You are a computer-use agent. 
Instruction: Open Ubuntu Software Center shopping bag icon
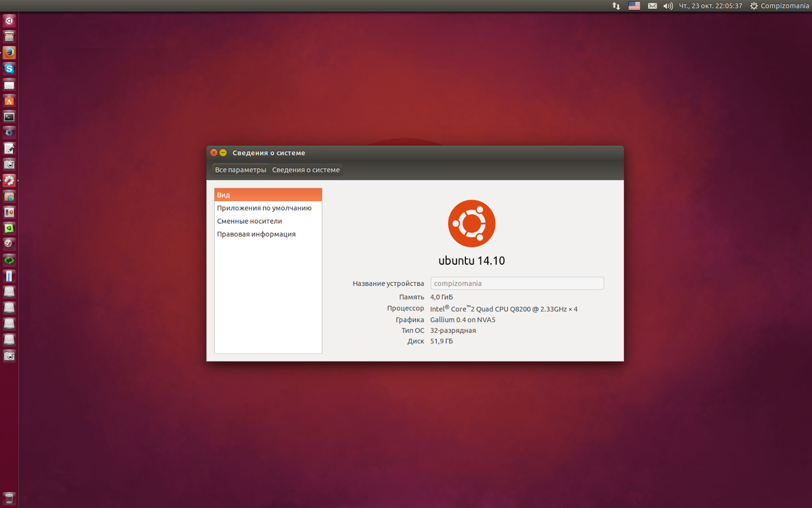point(9,101)
